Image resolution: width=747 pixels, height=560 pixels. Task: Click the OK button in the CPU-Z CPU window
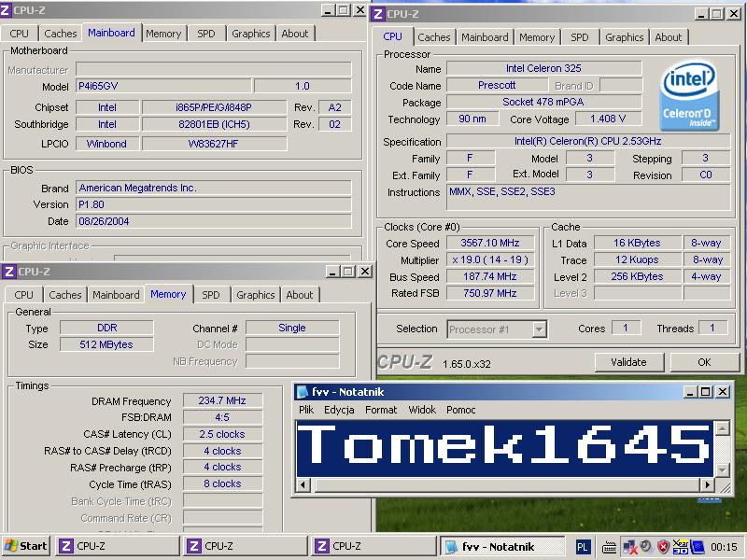pos(704,362)
